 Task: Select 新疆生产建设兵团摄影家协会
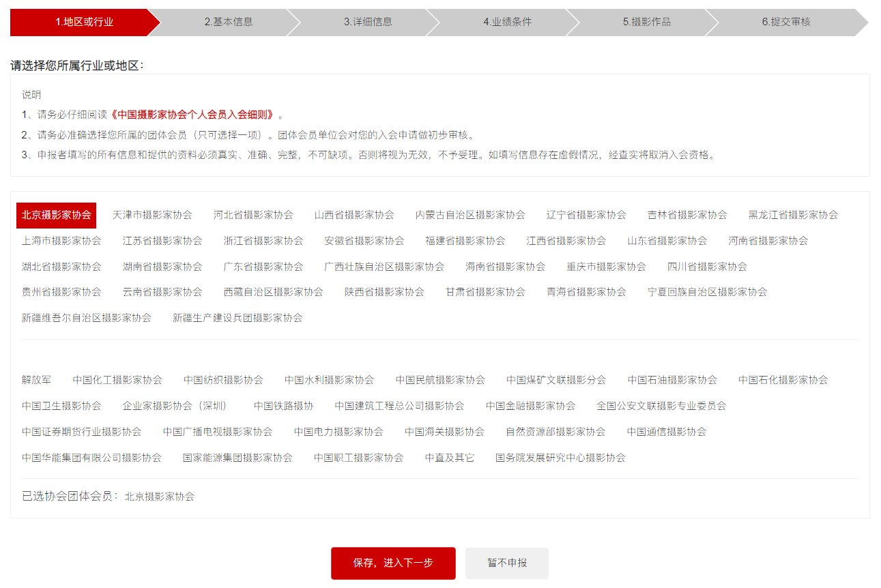(237, 318)
